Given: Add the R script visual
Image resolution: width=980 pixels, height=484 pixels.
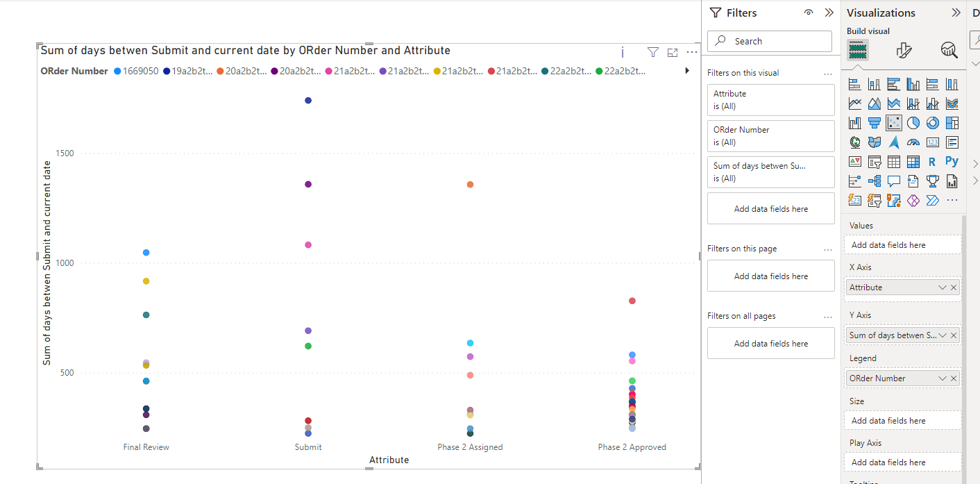Looking at the screenshot, I should click(933, 162).
